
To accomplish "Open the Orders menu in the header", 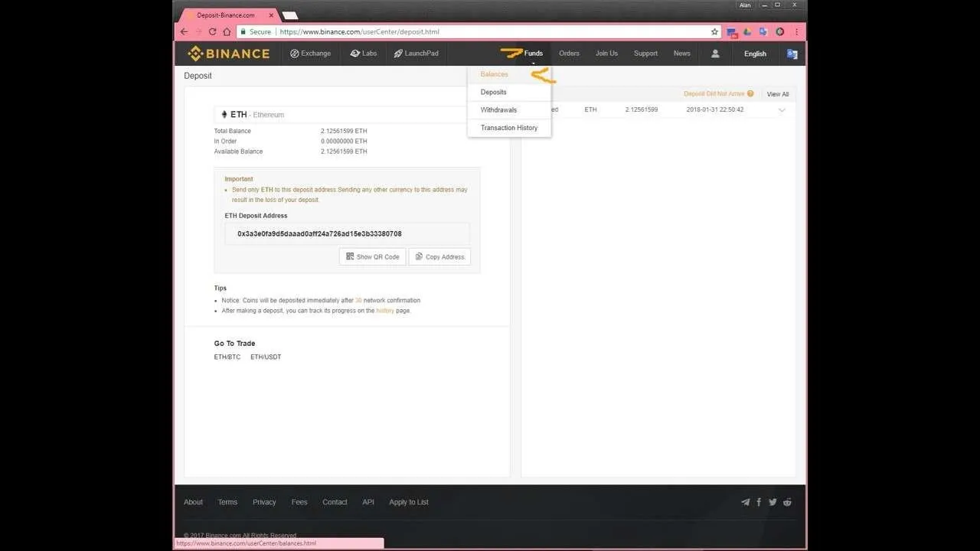I will pos(569,54).
